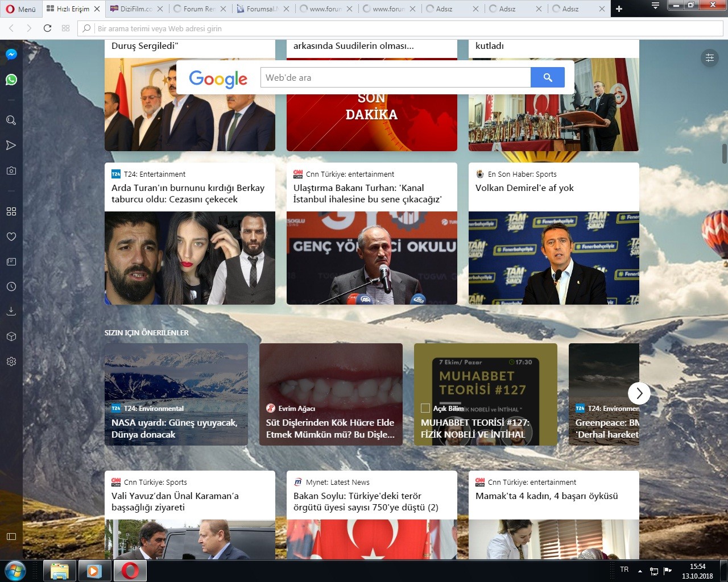Screen dimensions: 728x582
Task: Go forward to the next page
Action: [x=29, y=28]
